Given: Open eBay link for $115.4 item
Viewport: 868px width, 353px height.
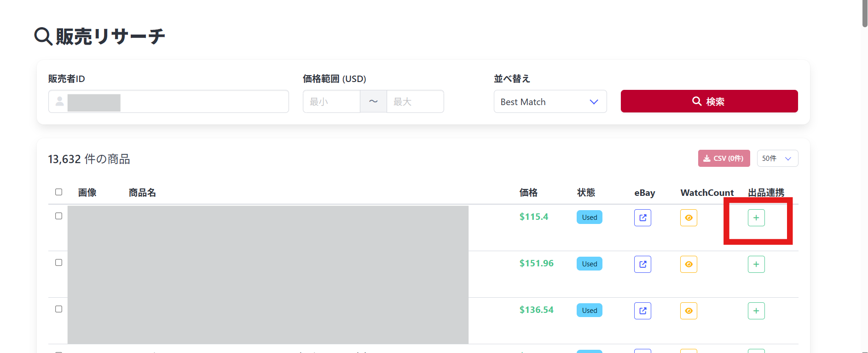Looking at the screenshot, I should coord(642,218).
